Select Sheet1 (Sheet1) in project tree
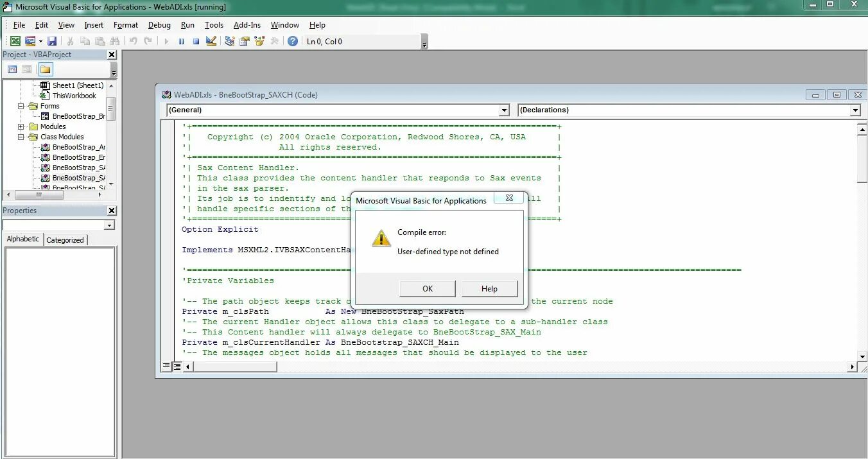The image size is (868, 459). coord(78,85)
